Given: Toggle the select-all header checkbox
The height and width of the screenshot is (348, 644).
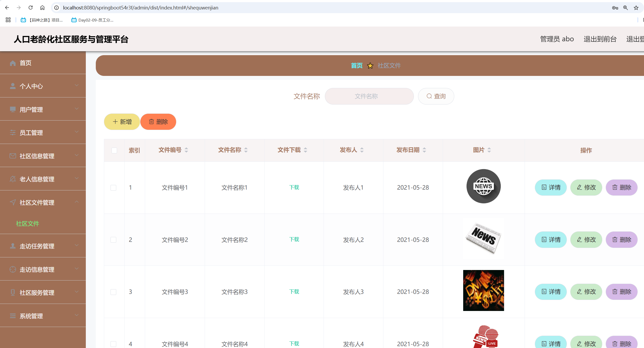Looking at the screenshot, I should [114, 150].
